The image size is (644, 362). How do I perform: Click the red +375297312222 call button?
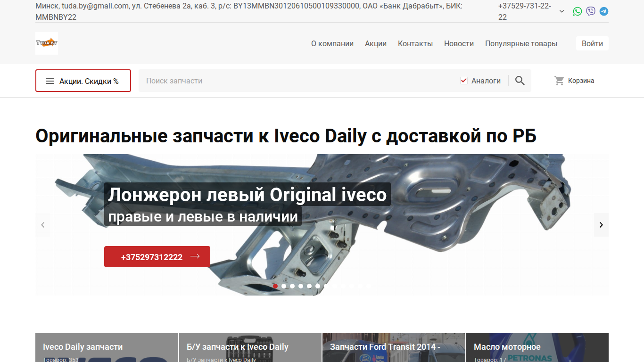pos(157,257)
